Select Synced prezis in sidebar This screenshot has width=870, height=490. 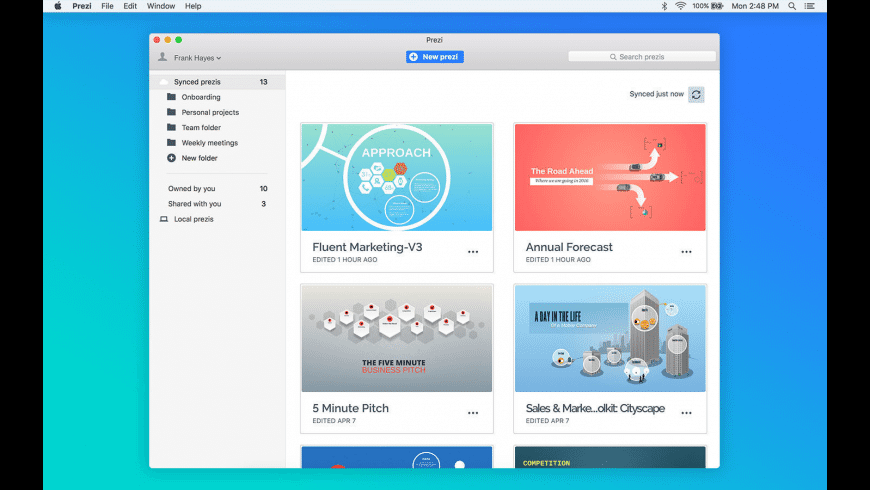point(217,82)
